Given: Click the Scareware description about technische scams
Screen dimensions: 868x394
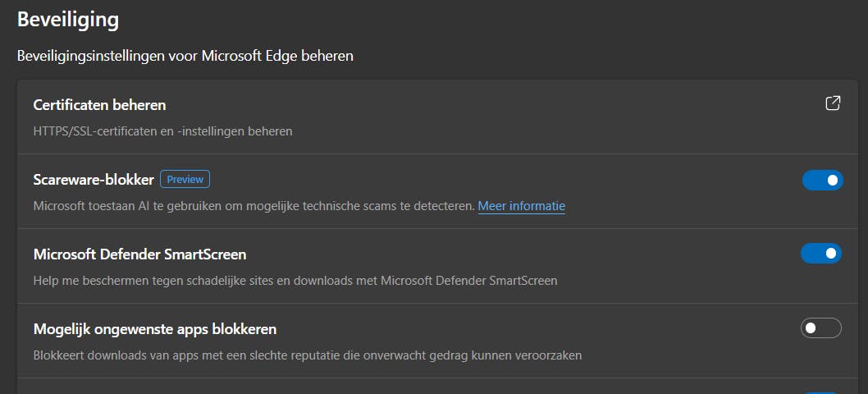Looking at the screenshot, I should [254, 206].
